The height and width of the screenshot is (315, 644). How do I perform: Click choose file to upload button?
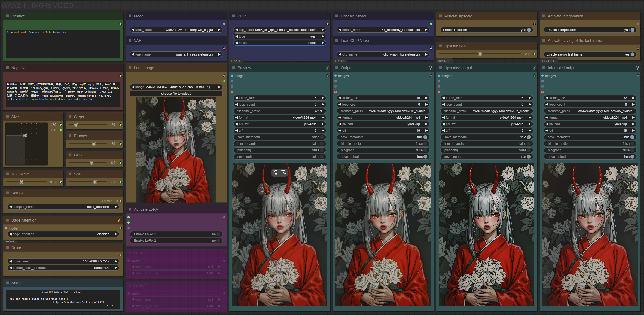[x=176, y=94]
